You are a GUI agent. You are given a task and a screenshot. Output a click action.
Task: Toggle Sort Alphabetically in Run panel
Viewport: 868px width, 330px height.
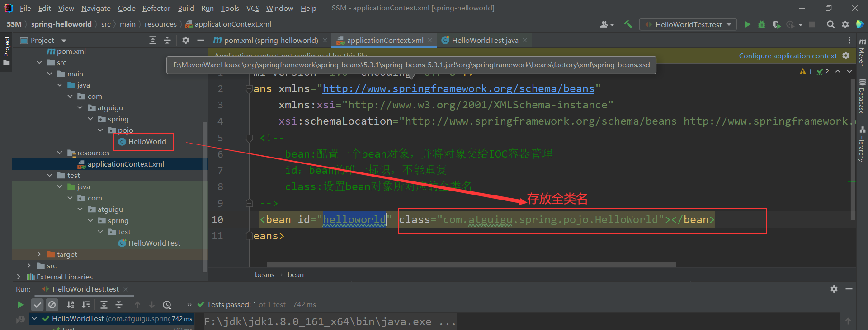71,305
